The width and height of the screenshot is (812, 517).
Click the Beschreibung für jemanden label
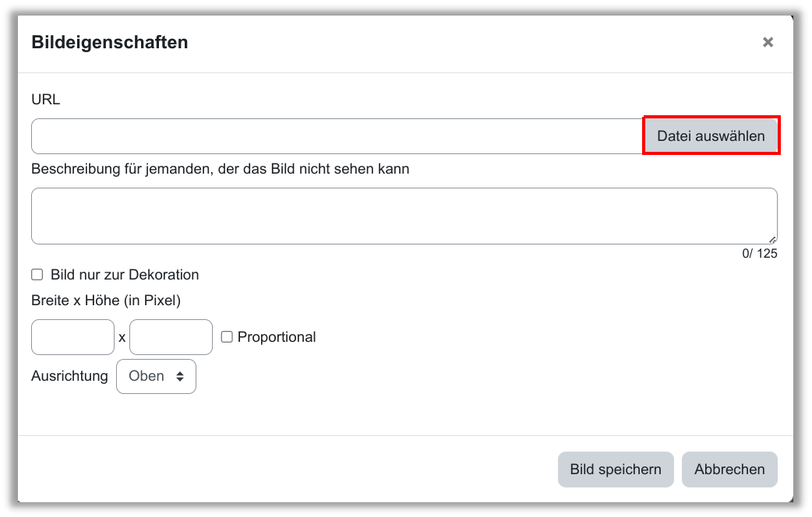(x=220, y=168)
